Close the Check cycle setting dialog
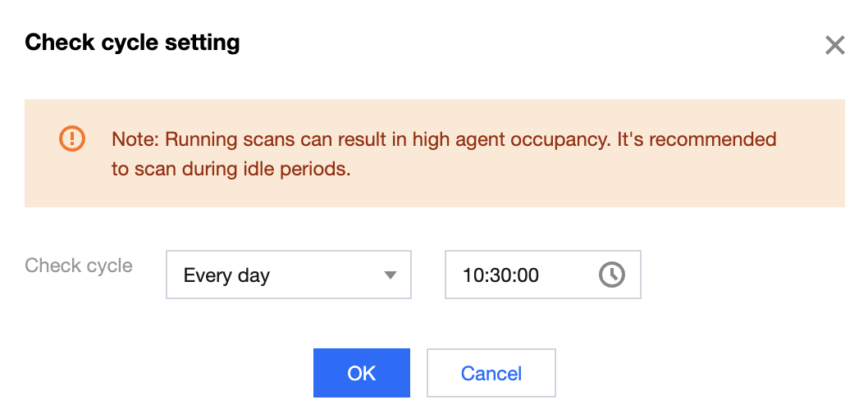The width and height of the screenshot is (868, 418). click(x=834, y=45)
